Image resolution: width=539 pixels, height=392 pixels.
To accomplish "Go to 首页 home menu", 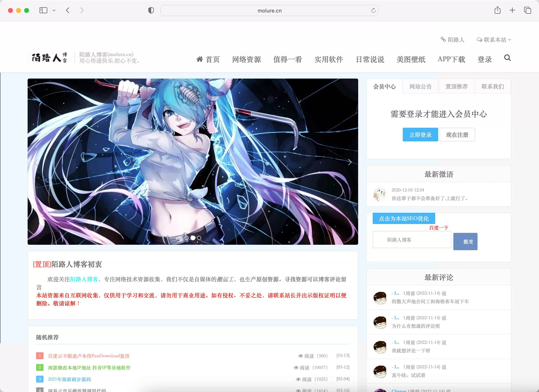I will pos(208,59).
